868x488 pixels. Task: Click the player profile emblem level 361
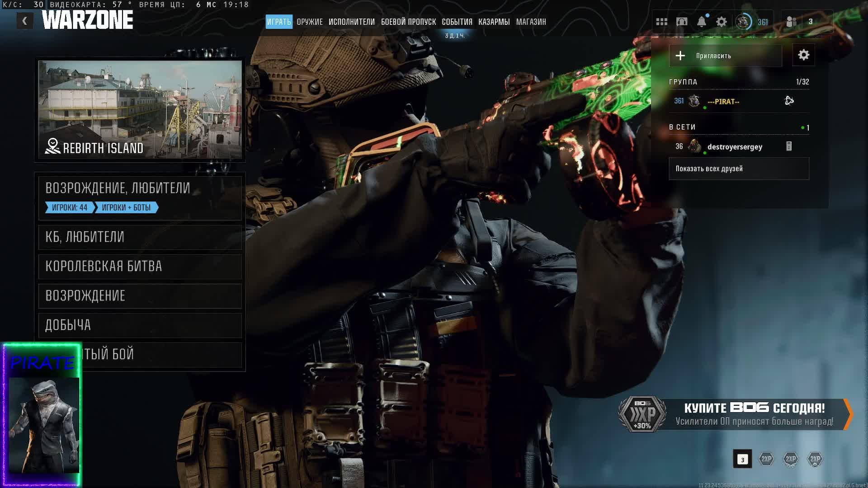743,22
